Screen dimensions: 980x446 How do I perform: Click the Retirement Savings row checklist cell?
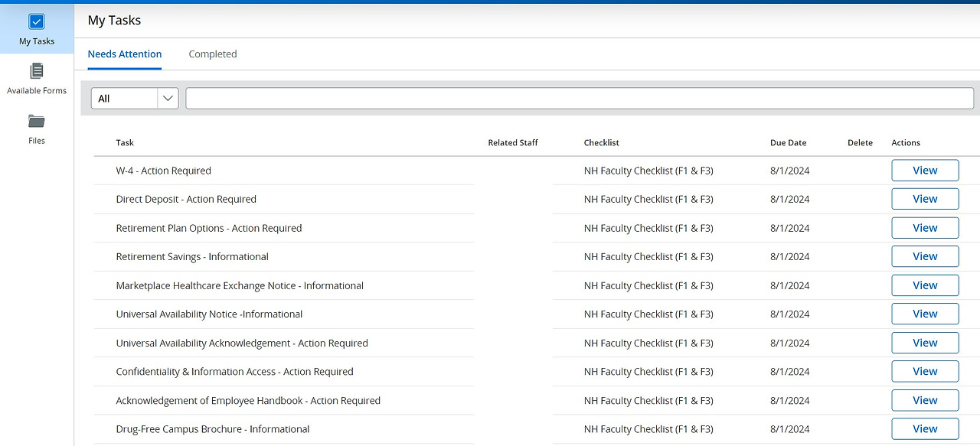(648, 256)
